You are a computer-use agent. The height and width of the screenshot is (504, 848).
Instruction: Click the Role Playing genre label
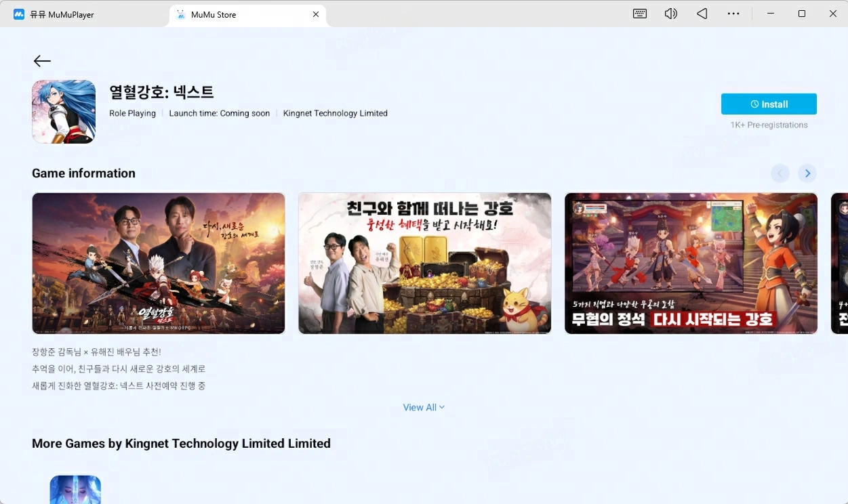(x=132, y=113)
